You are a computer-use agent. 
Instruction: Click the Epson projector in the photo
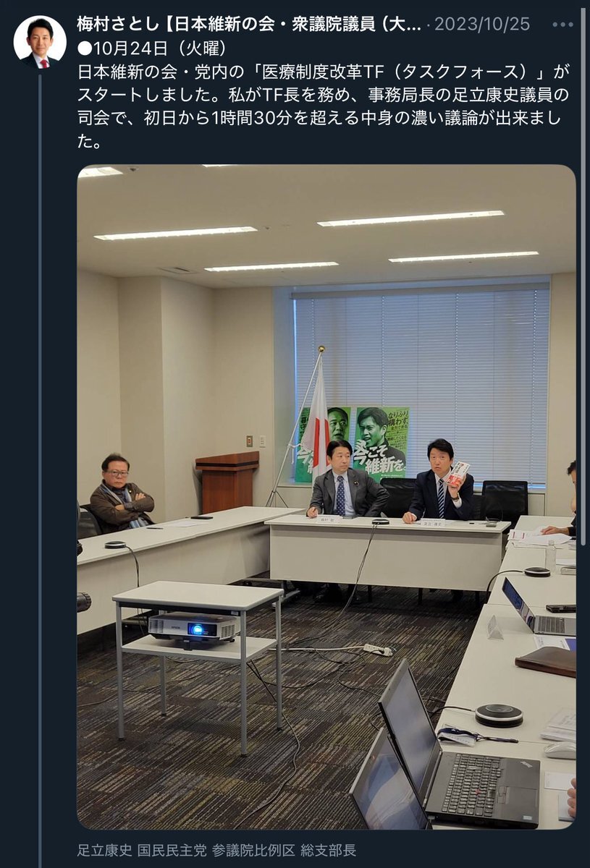[193, 626]
